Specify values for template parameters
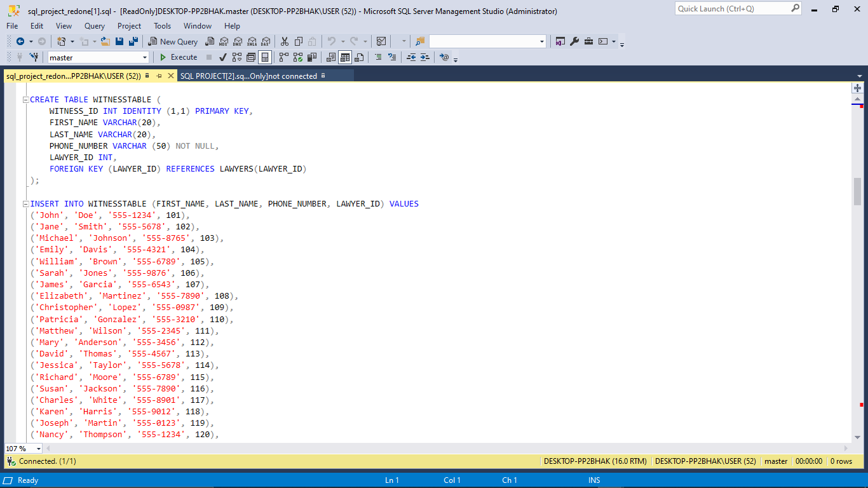 444,57
